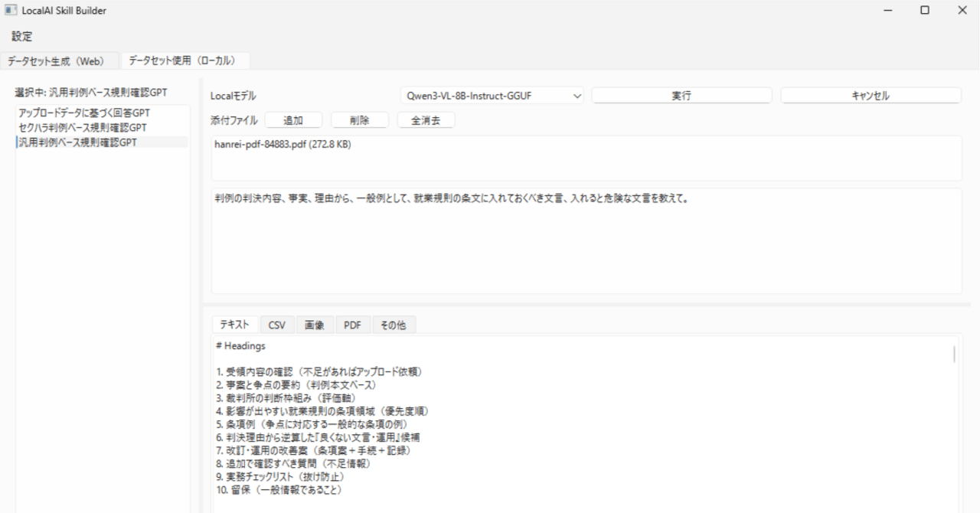Click output line 6. 判決理由から逆算した
The width and height of the screenshot is (980, 513).
pos(317,436)
